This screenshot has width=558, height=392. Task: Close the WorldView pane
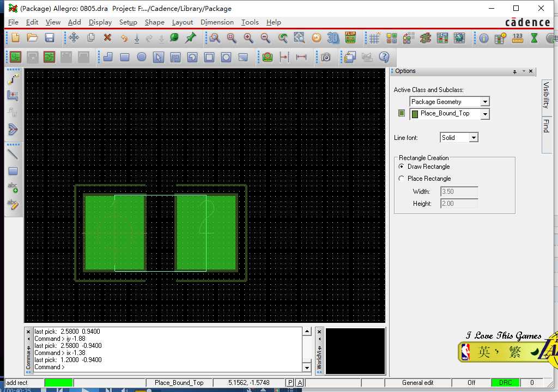319,332
